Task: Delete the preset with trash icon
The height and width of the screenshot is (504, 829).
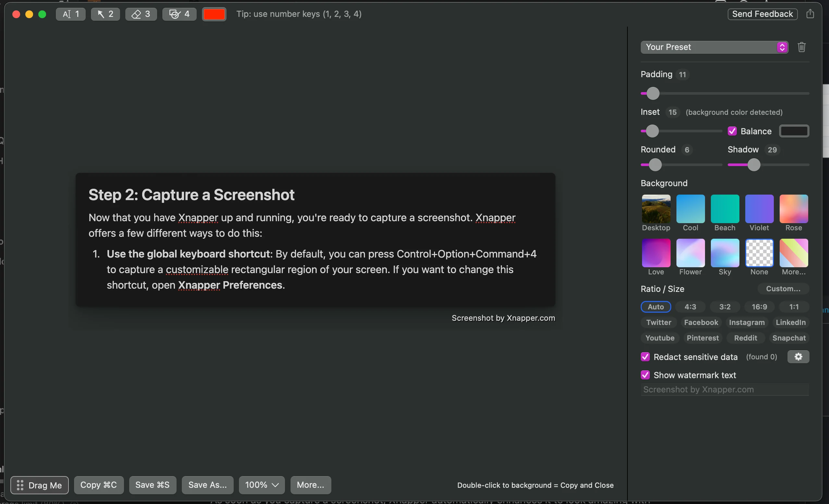Action: [801, 47]
